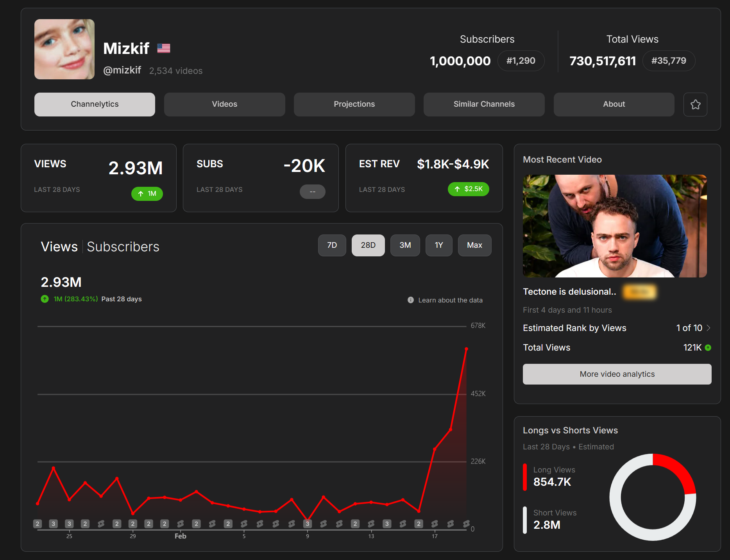Go to the Similar Channels tab
This screenshot has width=730, height=560.
click(x=484, y=104)
